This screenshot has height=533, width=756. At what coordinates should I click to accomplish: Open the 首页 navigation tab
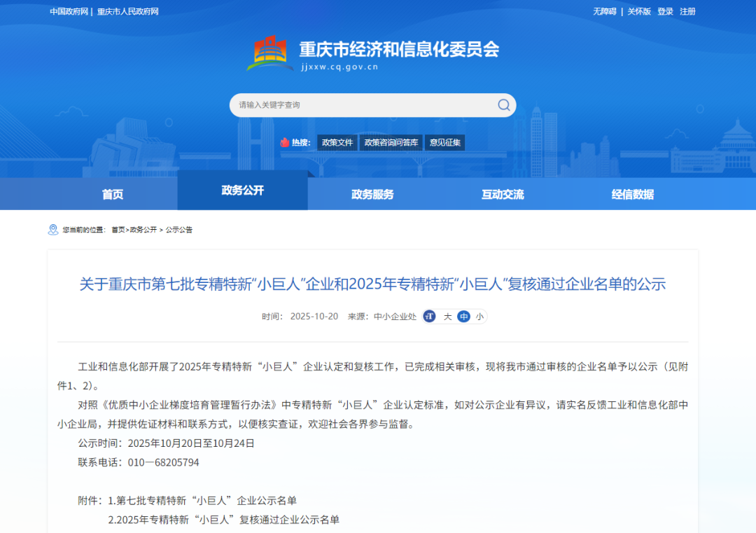tap(113, 195)
